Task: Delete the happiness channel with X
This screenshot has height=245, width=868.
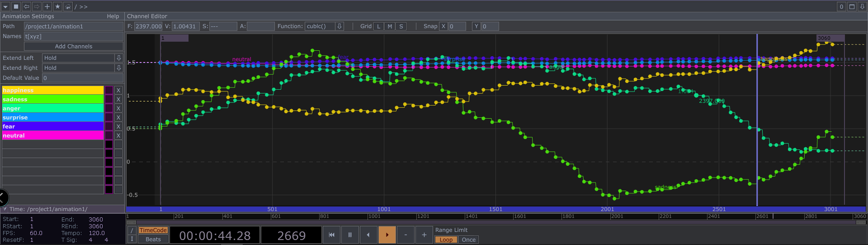Action: pyautogui.click(x=118, y=90)
